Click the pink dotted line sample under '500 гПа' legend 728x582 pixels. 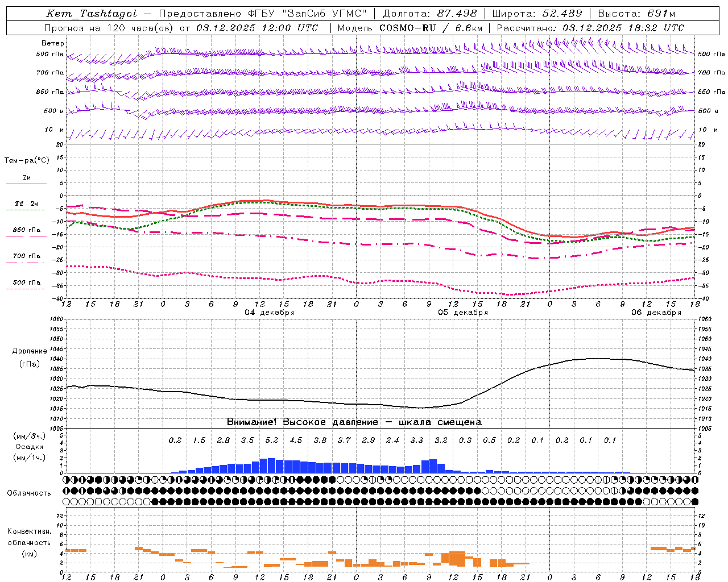(26, 289)
